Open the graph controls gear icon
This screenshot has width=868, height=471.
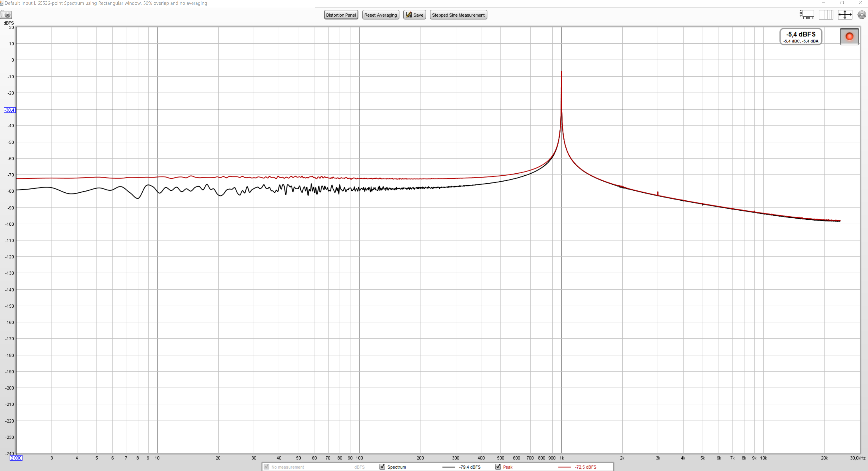click(862, 15)
